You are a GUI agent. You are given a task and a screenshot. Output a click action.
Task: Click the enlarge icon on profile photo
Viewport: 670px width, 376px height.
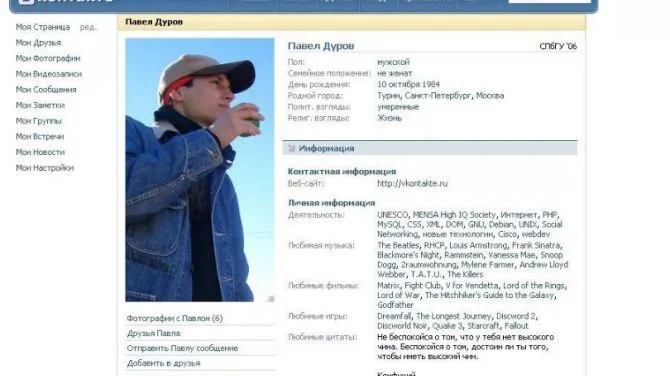270,298
